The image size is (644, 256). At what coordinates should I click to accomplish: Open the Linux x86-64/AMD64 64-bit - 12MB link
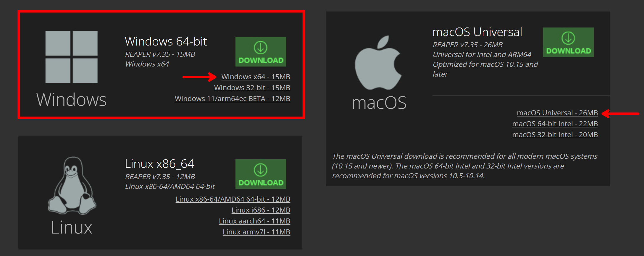coord(233,199)
